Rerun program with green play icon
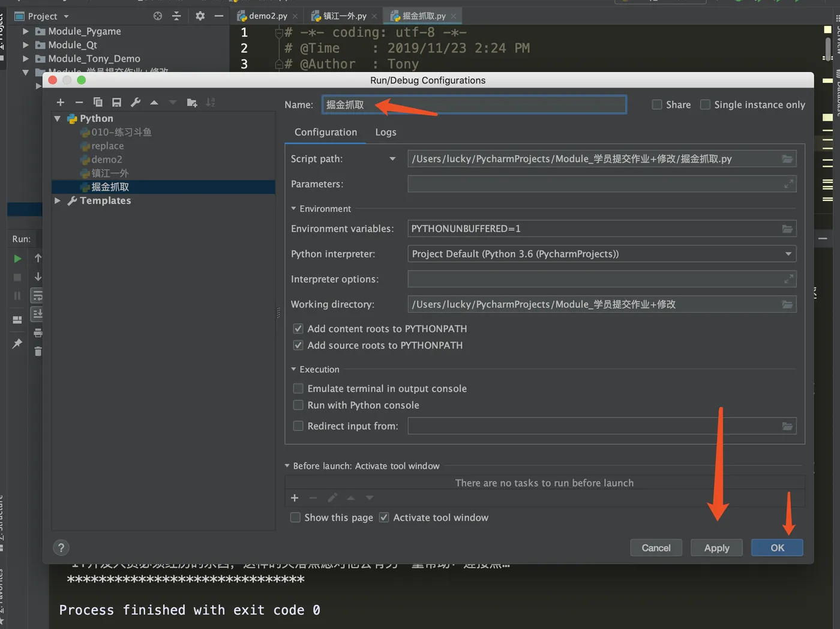 tap(17, 259)
